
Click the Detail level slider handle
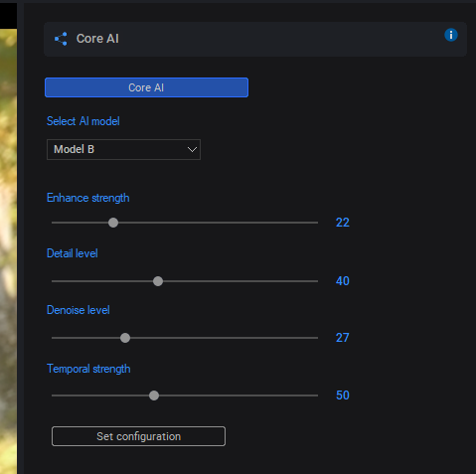pyautogui.click(x=158, y=281)
